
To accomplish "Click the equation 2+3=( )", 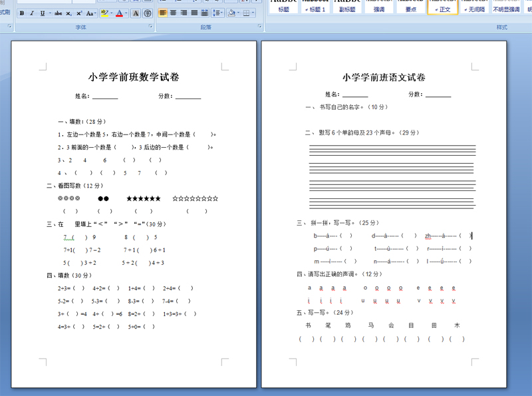I will 71,288.
